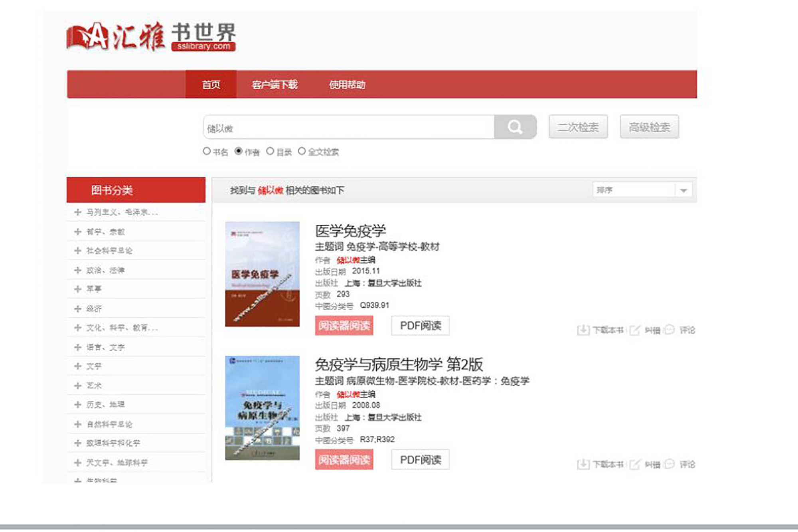Open the 使用帮助 menu item

(347, 85)
